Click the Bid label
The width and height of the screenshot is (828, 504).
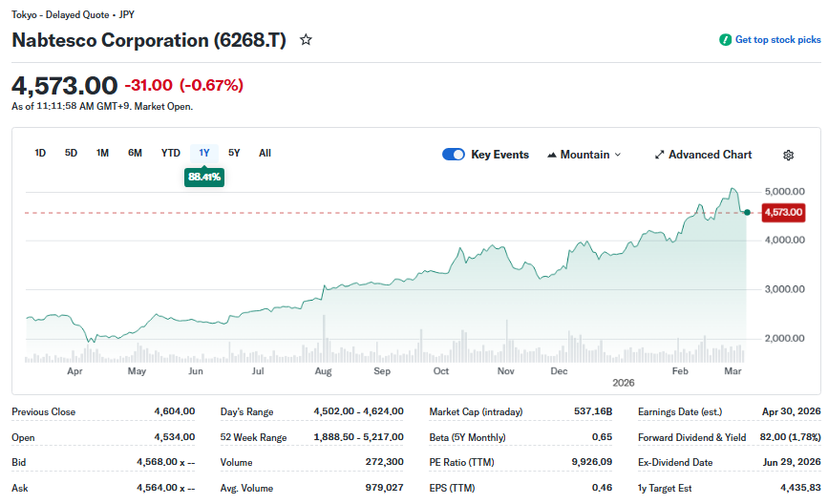pyautogui.click(x=18, y=462)
